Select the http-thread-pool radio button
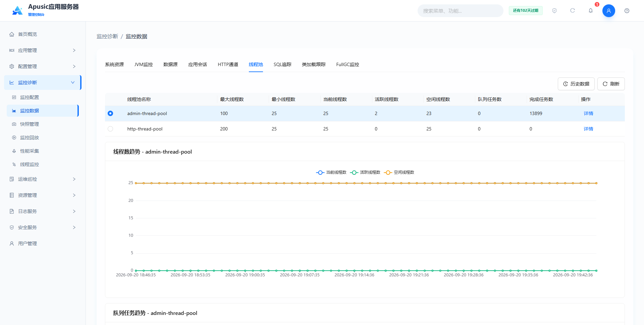This screenshot has width=644, height=325. pos(110,129)
